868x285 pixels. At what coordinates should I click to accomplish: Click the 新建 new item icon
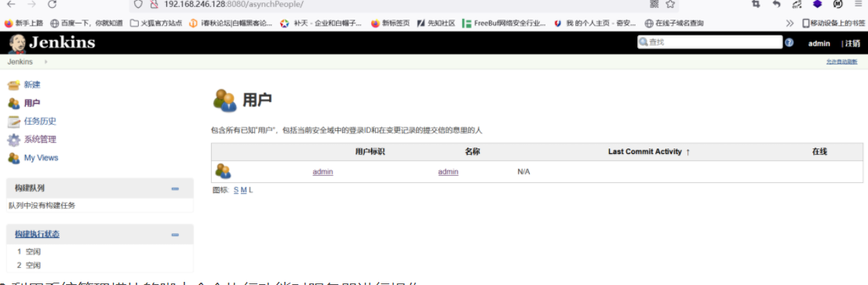[14, 86]
